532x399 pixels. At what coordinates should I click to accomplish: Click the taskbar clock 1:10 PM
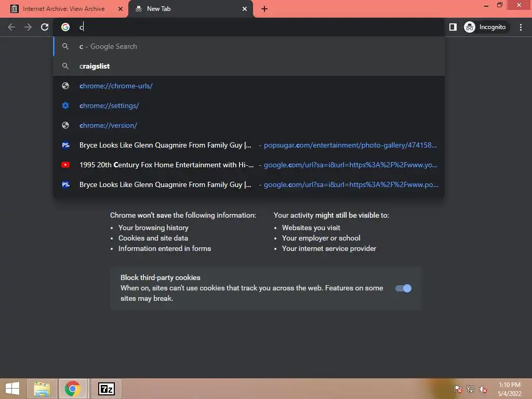click(510, 385)
